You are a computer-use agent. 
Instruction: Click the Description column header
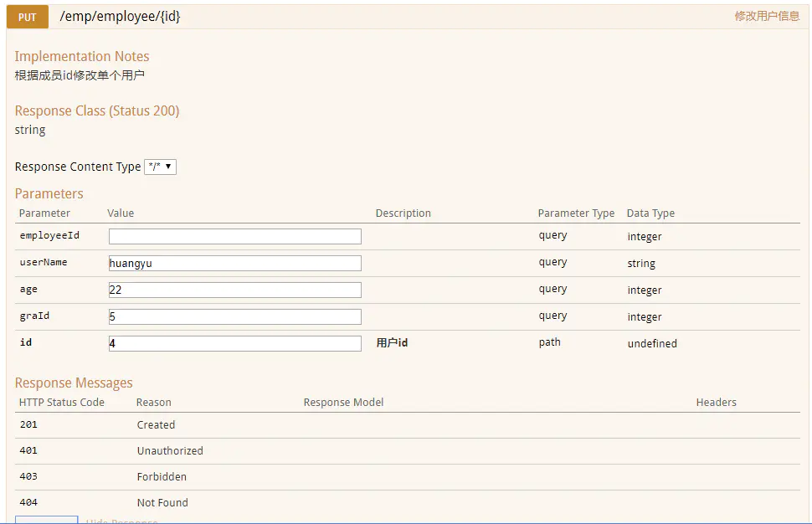(403, 213)
